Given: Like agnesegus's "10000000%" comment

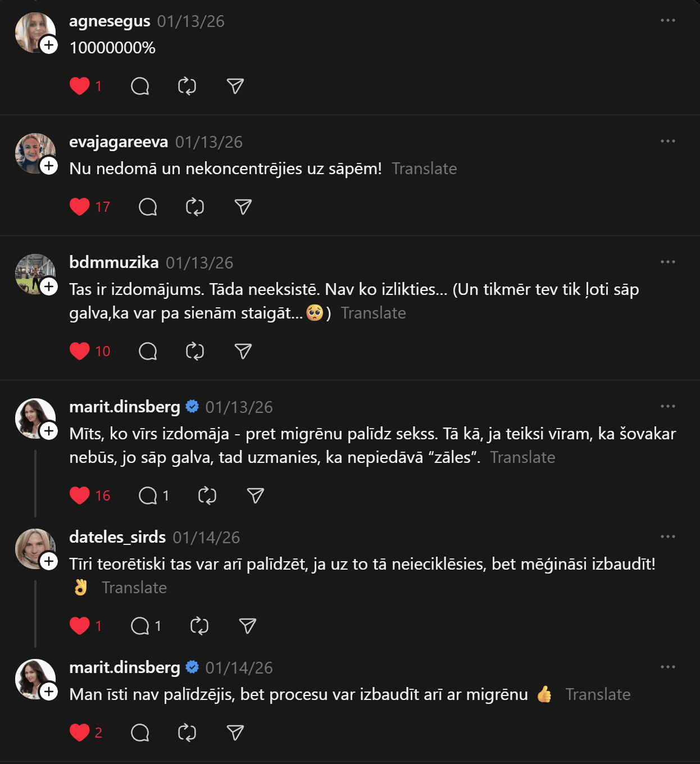Looking at the screenshot, I should 80,86.
